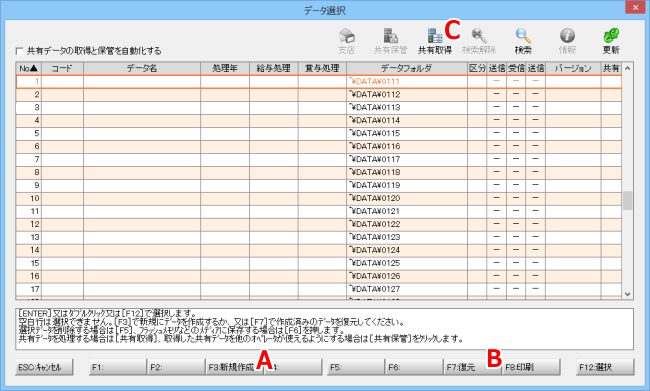This screenshot has height=391, width=650.
Task: Select the row with folder ~¥DATA¥0112
Action: click(x=319, y=95)
